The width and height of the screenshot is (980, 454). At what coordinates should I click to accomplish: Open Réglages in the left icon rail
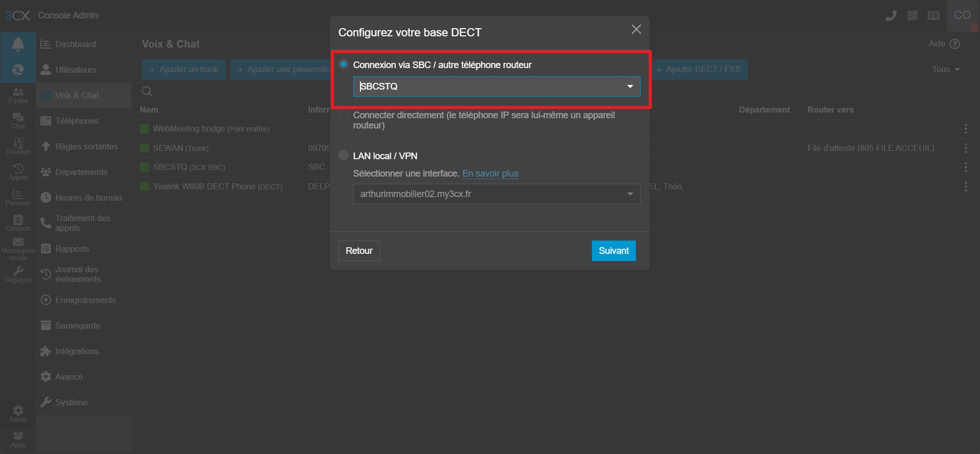pos(18,274)
